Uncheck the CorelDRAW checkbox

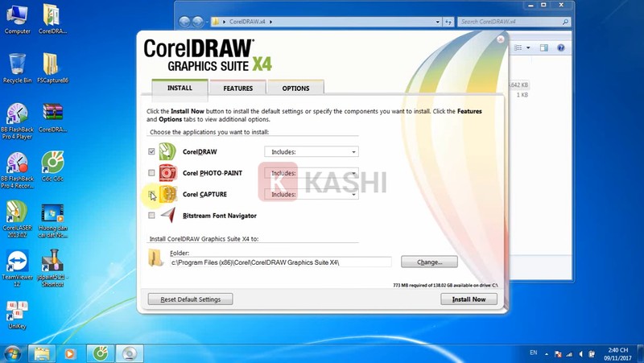151,151
